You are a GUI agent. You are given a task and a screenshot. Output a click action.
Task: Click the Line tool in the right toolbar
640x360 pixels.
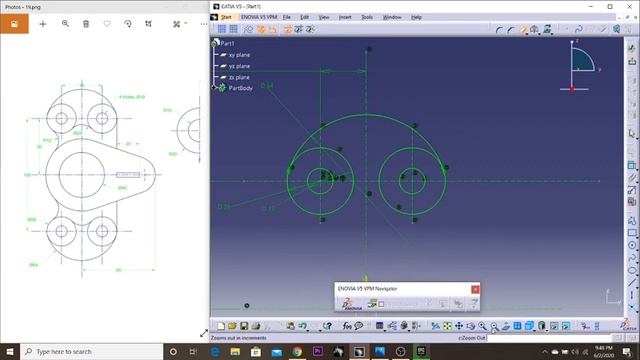[632, 282]
